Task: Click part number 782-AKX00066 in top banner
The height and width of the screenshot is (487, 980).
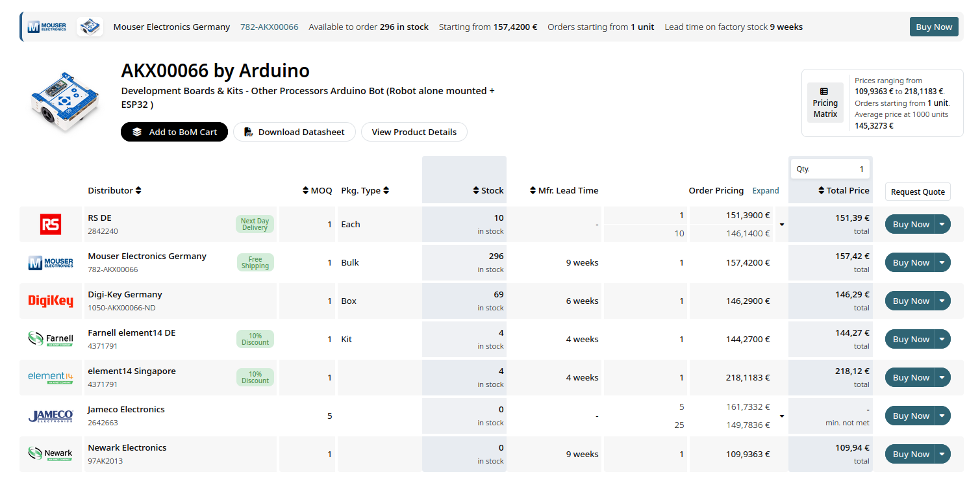Action: point(270,27)
